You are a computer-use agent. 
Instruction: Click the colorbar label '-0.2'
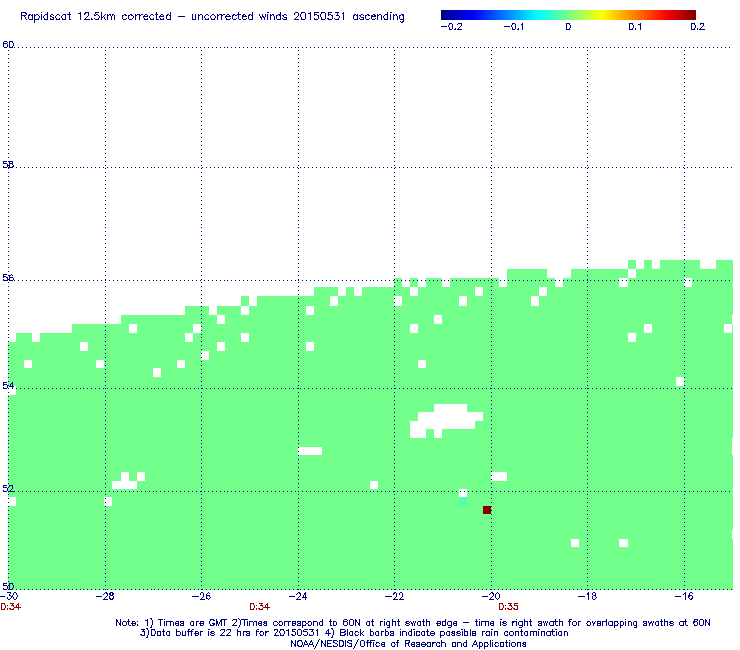tap(452, 27)
